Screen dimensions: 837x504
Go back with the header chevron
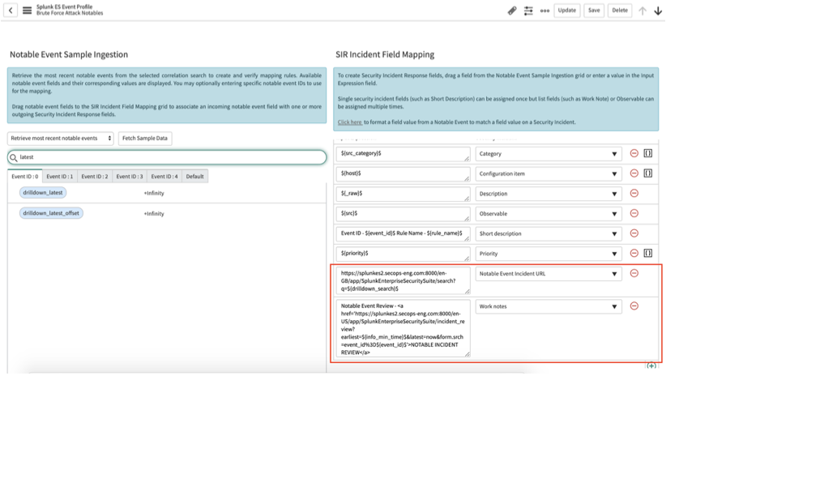(x=11, y=11)
